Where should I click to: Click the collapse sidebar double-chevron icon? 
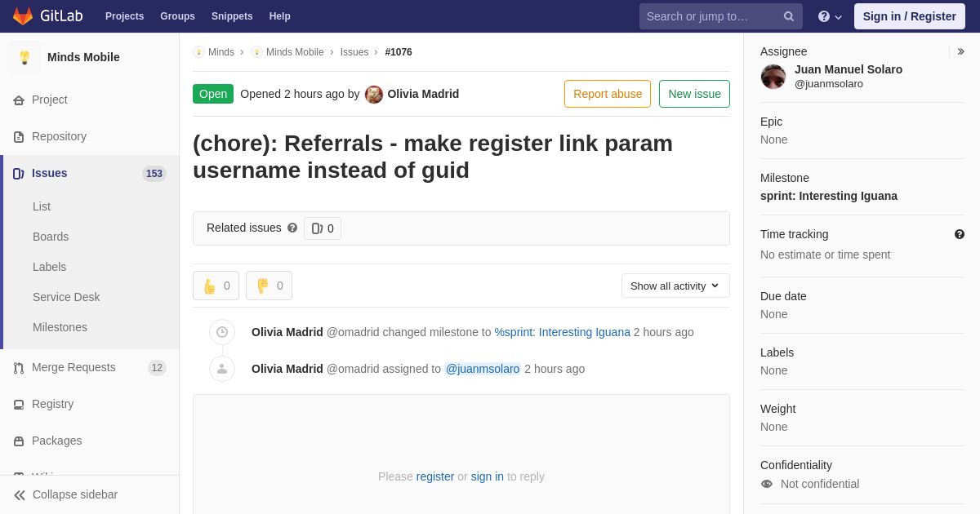[x=20, y=495]
